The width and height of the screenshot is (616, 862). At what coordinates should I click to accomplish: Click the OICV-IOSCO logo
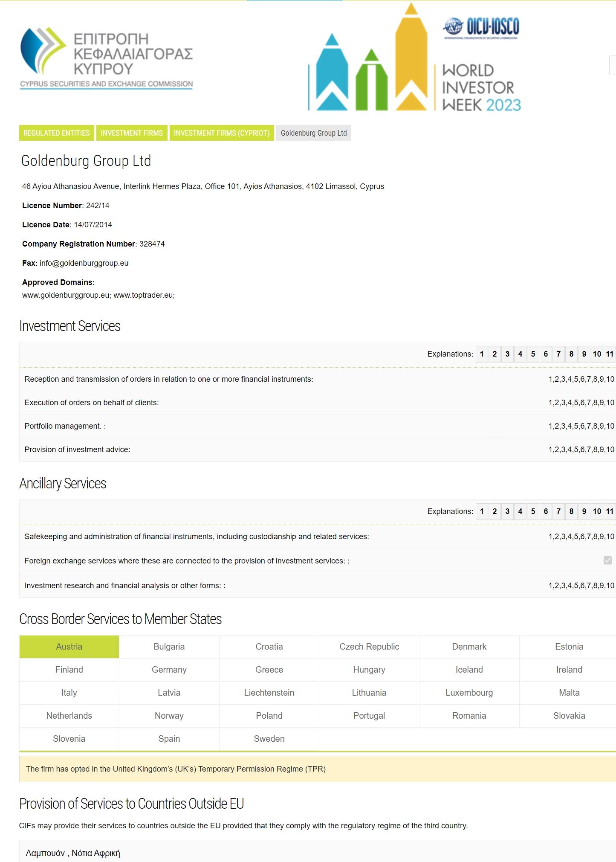click(x=481, y=28)
